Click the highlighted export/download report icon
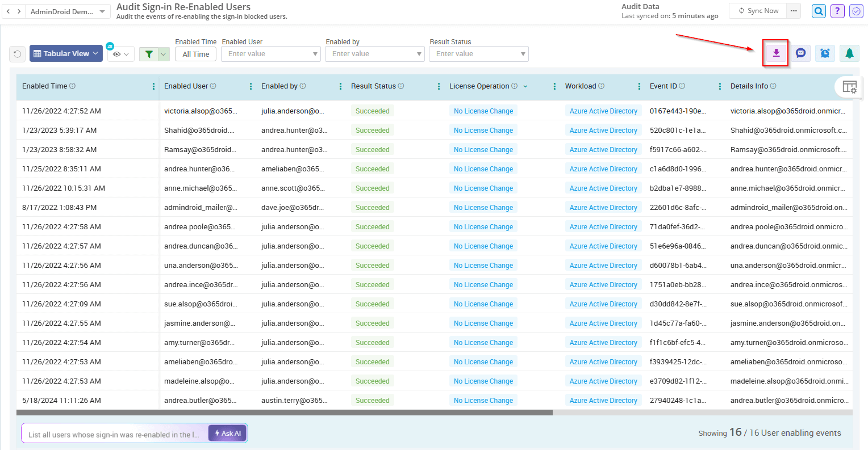 pyautogui.click(x=775, y=53)
